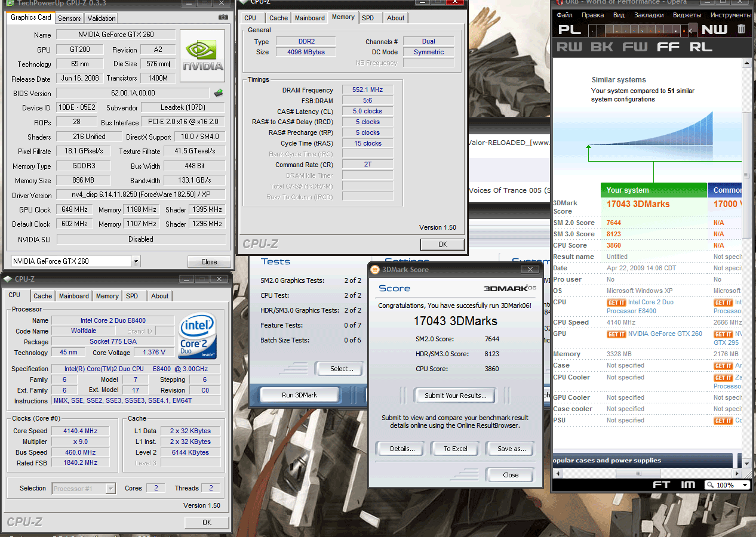This screenshot has width=756, height=537.
Task: Click the 17043 3DMarks score in Opera
Action: pyautogui.click(x=638, y=204)
